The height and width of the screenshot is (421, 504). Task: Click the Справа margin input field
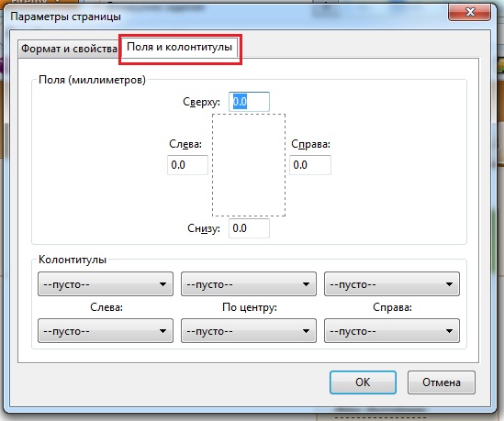pos(310,165)
